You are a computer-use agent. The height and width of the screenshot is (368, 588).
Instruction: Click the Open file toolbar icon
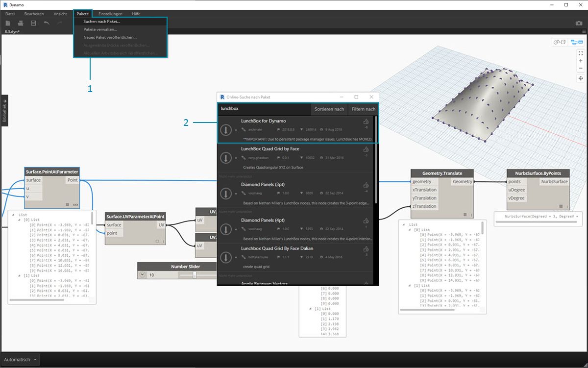point(21,23)
